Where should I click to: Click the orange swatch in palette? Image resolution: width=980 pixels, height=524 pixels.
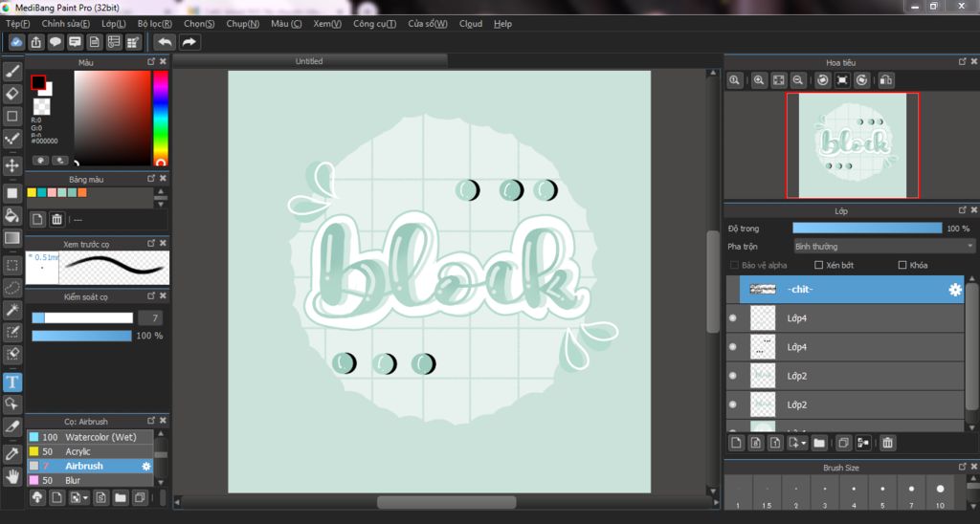pyautogui.click(x=82, y=192)
